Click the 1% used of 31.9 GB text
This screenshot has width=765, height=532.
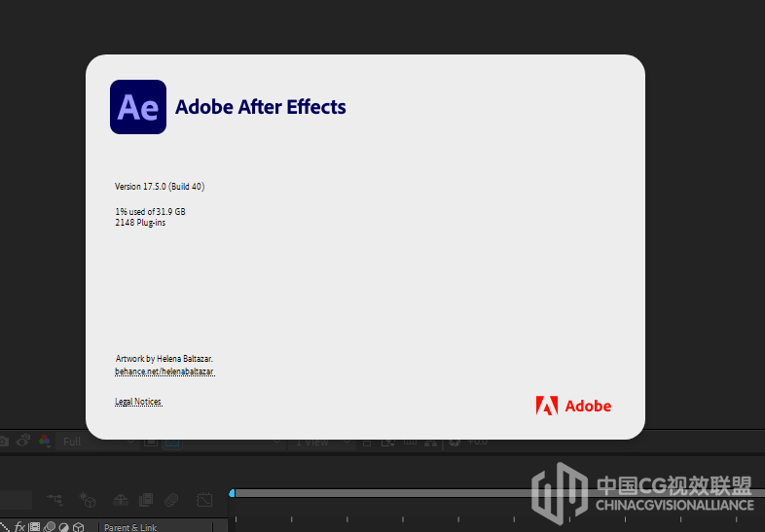(x=150, y=212)
